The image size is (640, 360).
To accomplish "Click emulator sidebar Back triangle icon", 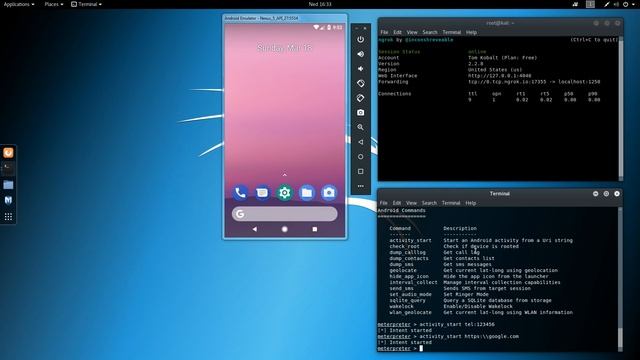I will (360, 142).
